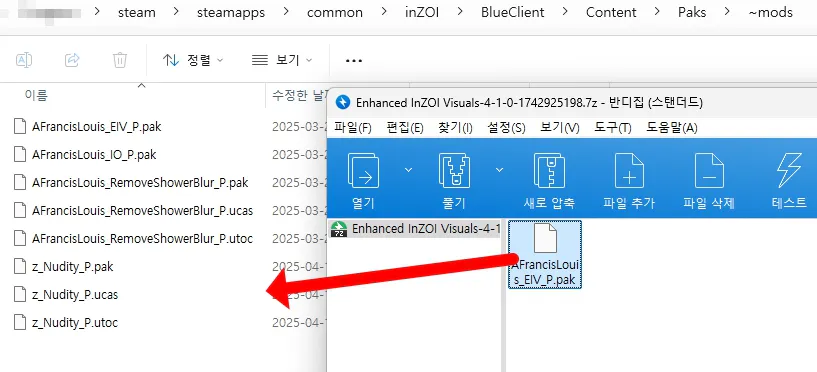Select AFrancisLouis_RemoveShowerBlur_P.utoc file
Screen dimensions: 817x372
pyautogui.click(x=142, y=239)
